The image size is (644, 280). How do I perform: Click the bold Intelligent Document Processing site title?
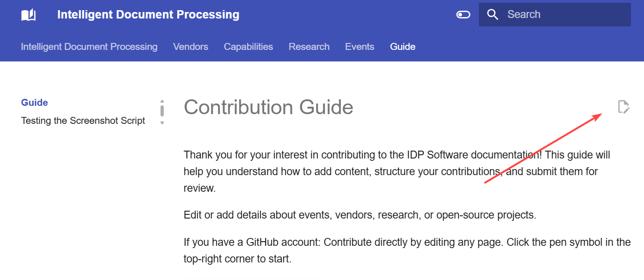(x=149, y=15)
